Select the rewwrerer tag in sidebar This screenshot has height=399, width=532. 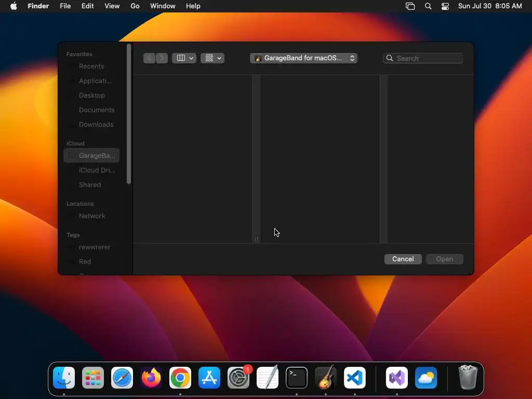pos(91,247)
